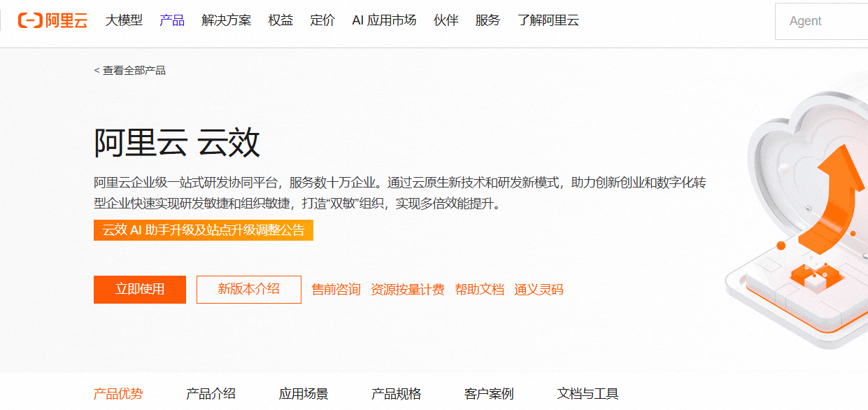Switch to the 客户案例 tab
Viewport: 868px width, 410px height.
(x=489, y=394)
